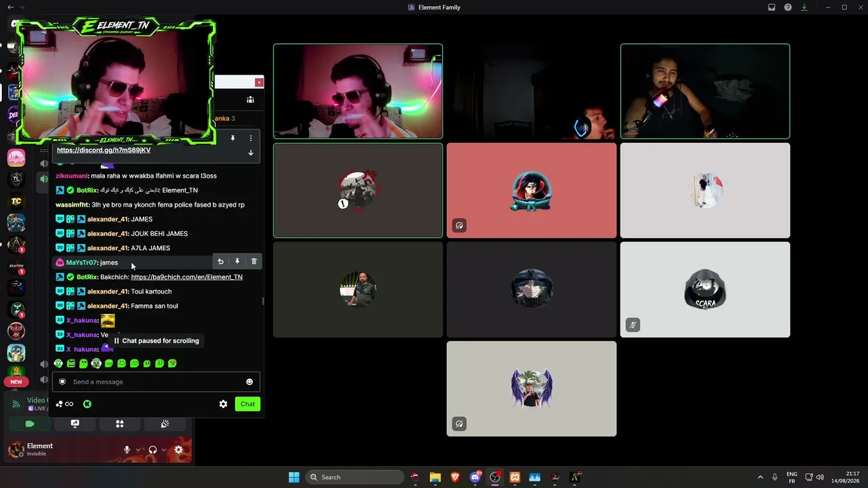The height and width of the screenshot is (488, 868).
Task: Focus the Element streamer's video tile
Action: pyautogui.click(x=358, y=91)
